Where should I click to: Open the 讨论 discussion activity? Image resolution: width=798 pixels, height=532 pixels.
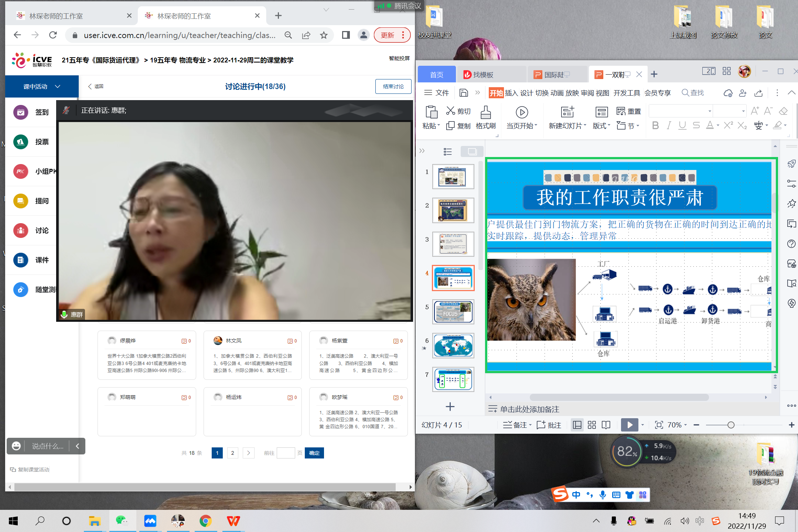point(31,231)
